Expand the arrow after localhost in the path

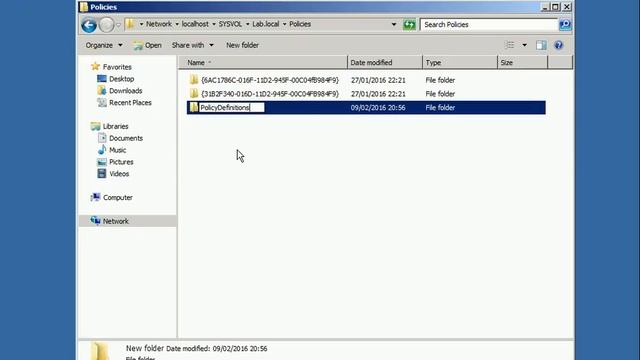(x=213, y=24)
